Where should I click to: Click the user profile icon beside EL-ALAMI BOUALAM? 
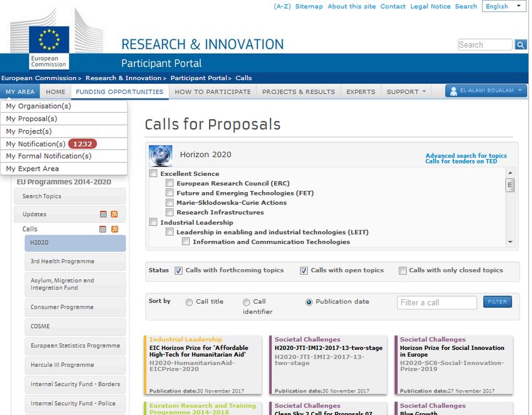453,91
